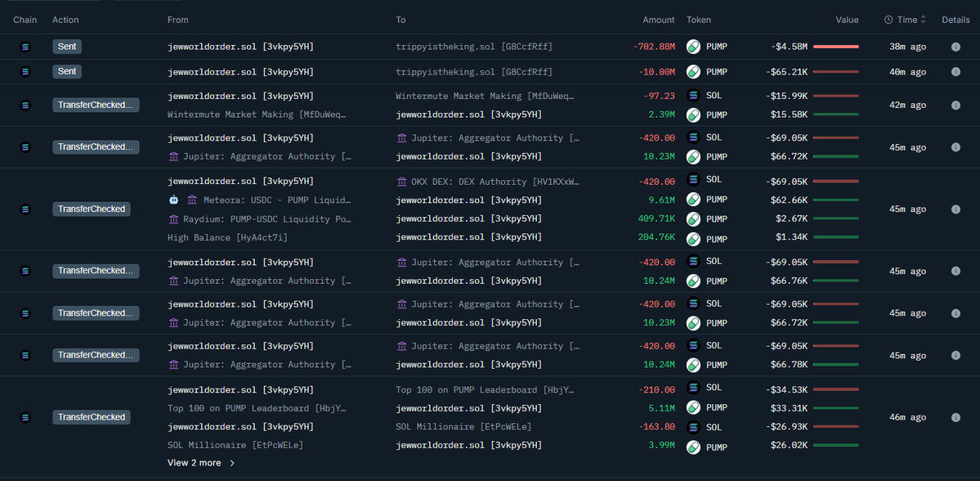
Task: Click PUMP token icon in 3.99M row
Action: 693,446
